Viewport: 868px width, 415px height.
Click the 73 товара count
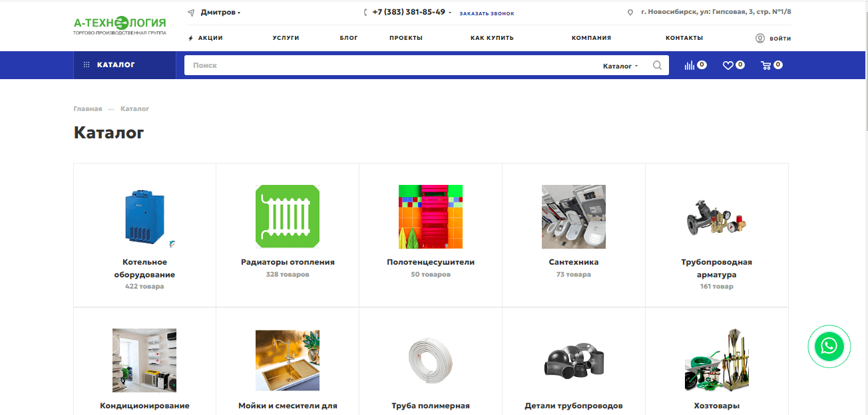(574, 274)
